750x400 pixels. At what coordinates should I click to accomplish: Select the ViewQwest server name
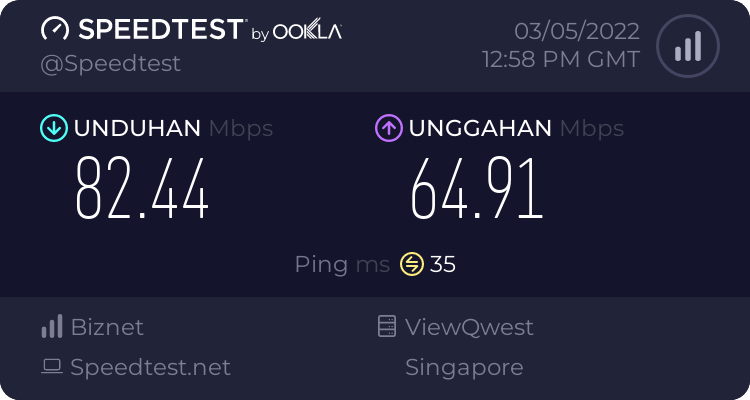pyautogui.click(x=469, y=327)
